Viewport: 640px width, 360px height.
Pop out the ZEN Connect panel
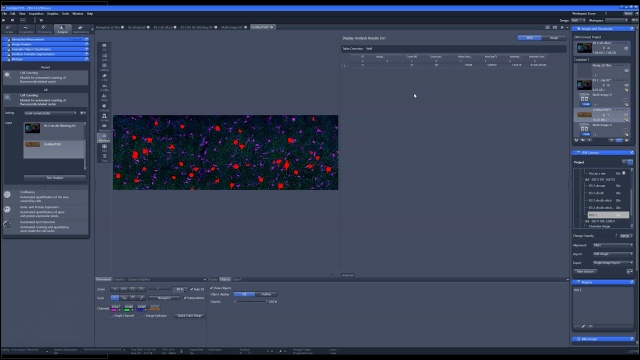631,152
